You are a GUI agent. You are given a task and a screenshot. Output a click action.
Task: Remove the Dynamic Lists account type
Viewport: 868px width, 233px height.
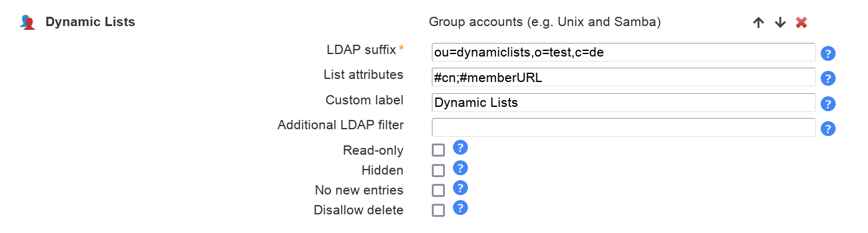[x=801, y=23]
